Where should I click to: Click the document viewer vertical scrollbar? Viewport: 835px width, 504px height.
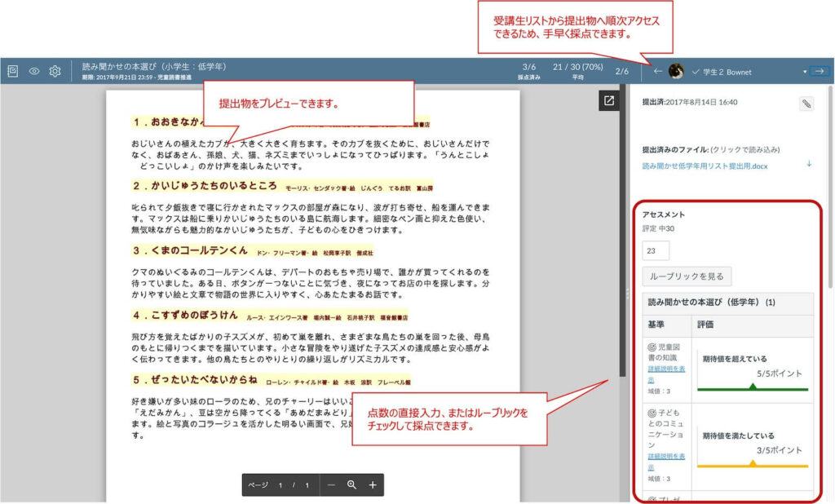[622, 230]
